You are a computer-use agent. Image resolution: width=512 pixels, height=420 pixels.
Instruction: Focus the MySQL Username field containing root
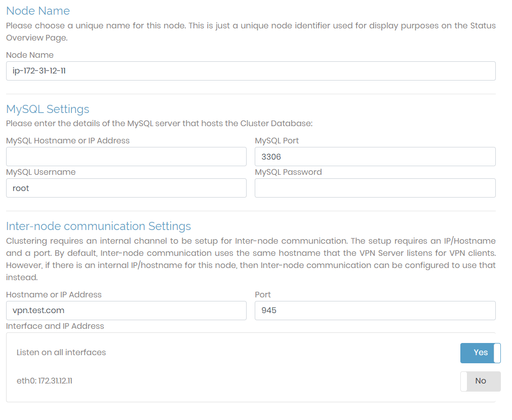[x=126, y=187]
